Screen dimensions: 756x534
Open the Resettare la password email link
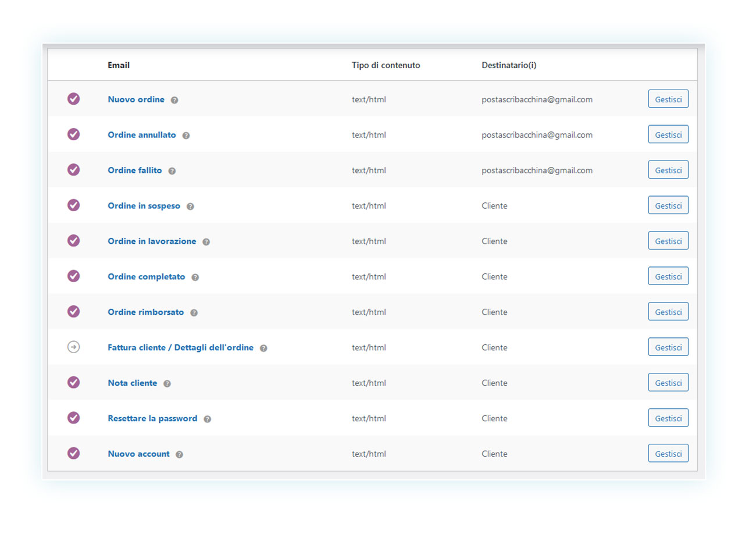click(152, 419)
